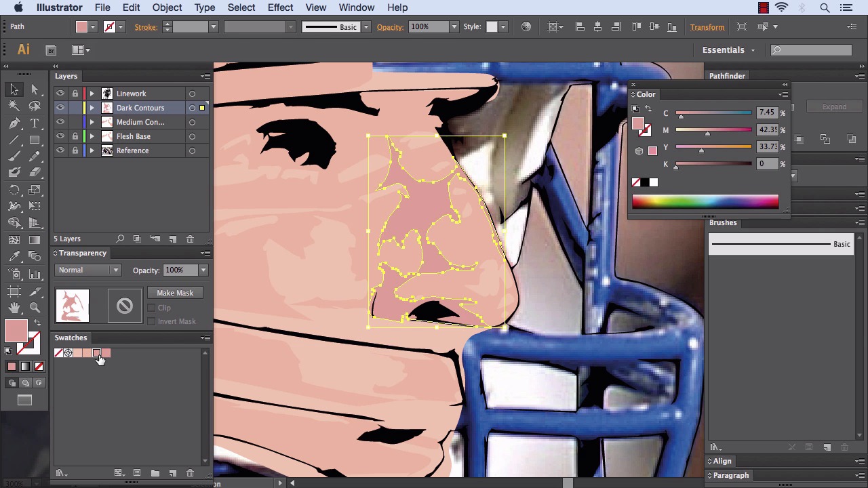Screen dimensions: 868x488
Task: Select the Artboard tool
Action: coord(14,291)
